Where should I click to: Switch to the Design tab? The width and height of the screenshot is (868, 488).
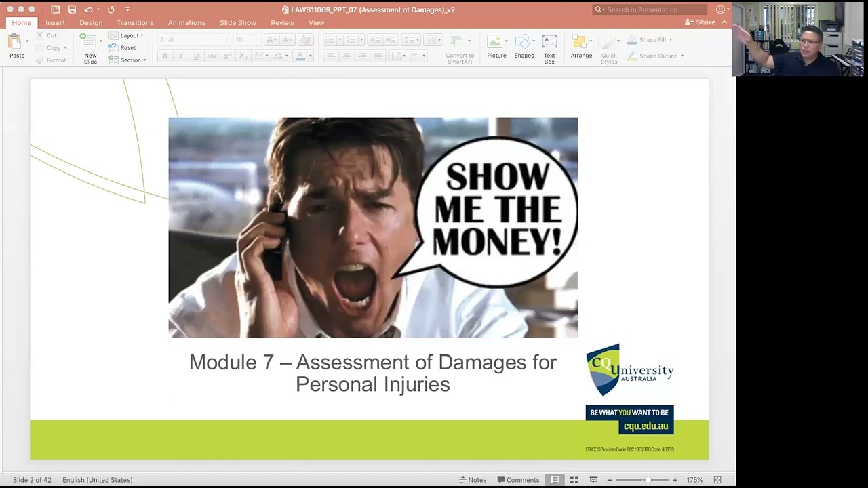coord(91,23)
